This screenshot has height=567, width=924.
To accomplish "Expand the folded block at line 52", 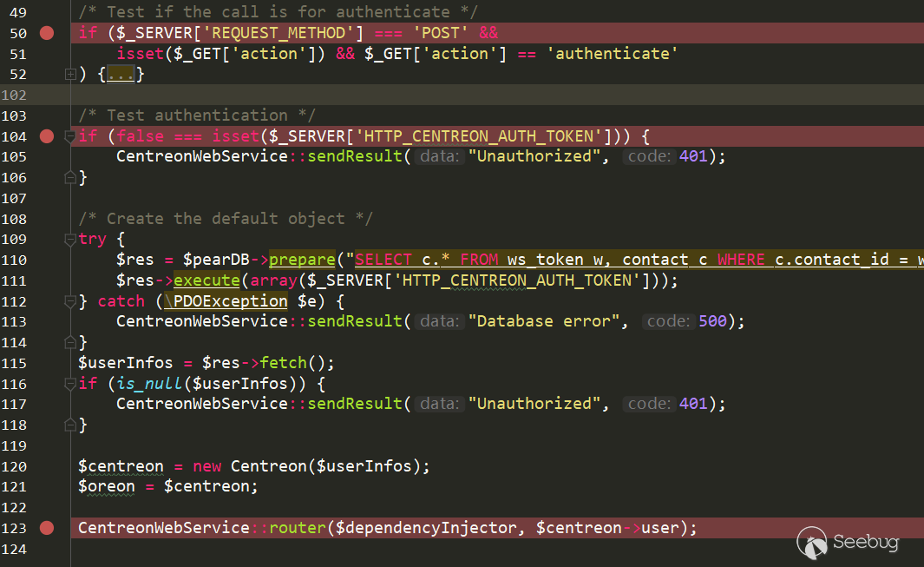I will coord(70,75).
